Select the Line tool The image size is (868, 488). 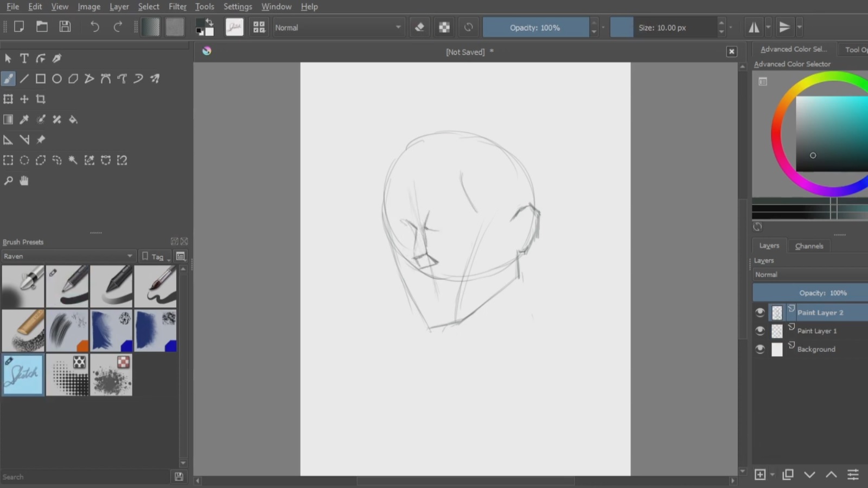[x=24, y=79]
